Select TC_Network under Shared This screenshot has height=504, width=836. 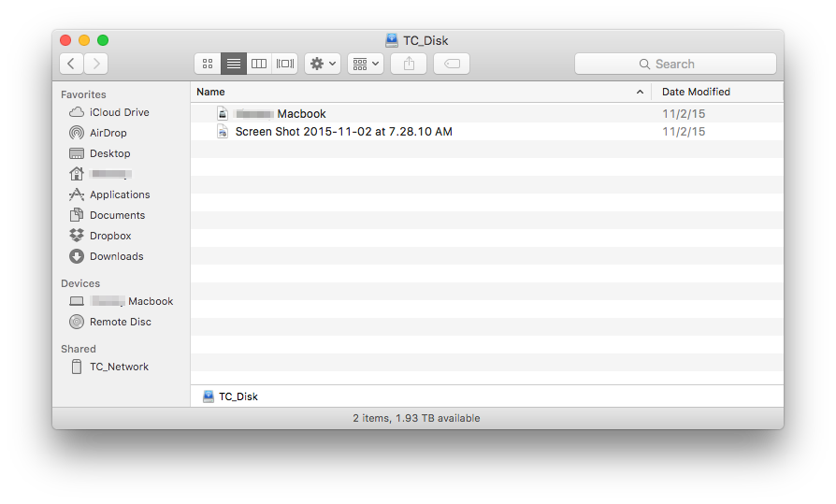[109, 367]
